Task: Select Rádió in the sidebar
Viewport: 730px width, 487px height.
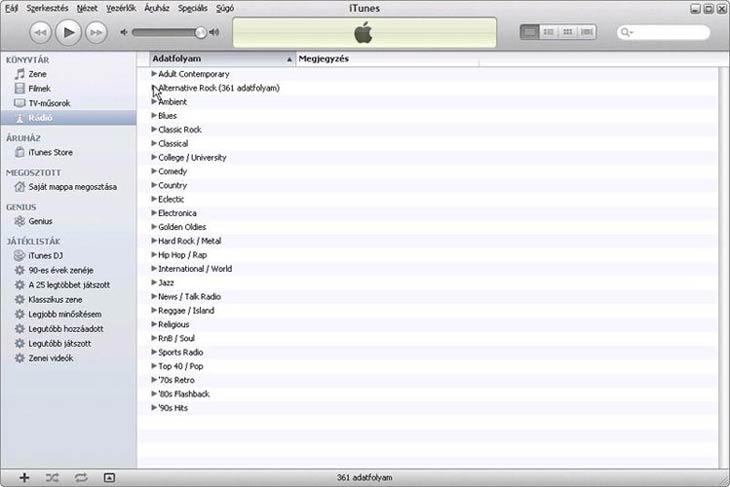Action: coord(68,118)
